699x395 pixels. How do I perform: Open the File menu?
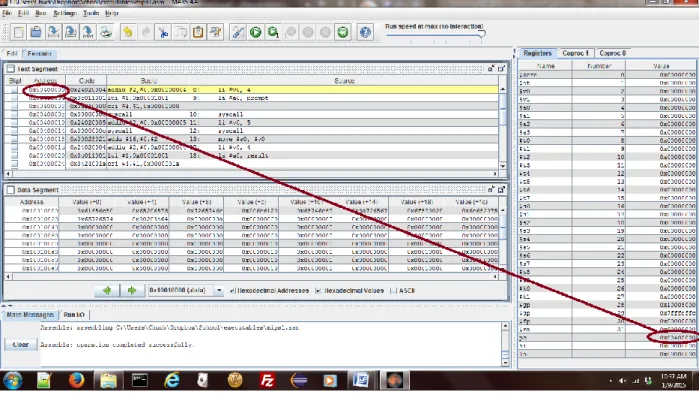click(7, 13)
